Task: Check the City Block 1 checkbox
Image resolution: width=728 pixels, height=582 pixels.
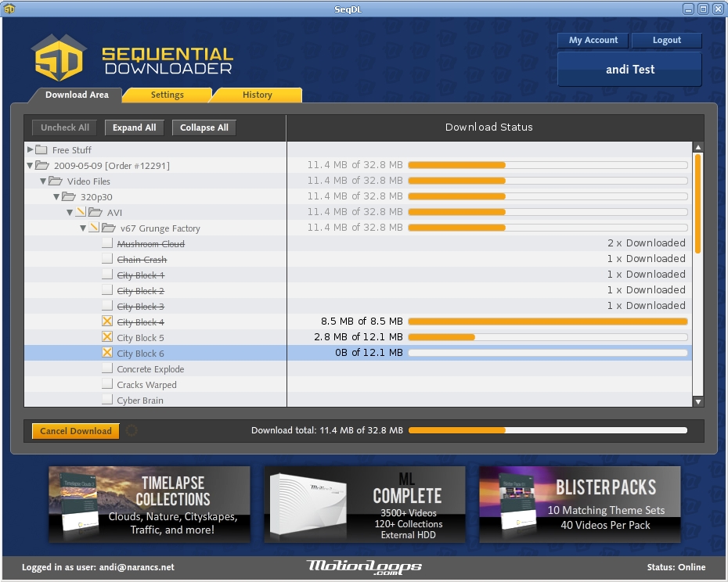Action: pos(107,275)
